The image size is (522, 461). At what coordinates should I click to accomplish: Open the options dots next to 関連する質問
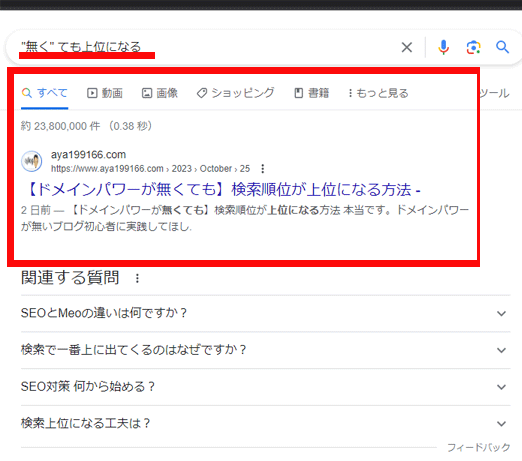coord(137,278)
